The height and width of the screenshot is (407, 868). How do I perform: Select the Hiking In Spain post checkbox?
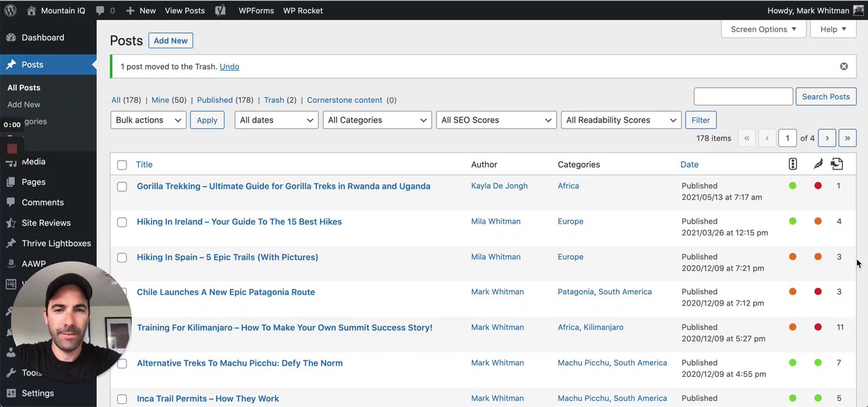pos(122,257)
